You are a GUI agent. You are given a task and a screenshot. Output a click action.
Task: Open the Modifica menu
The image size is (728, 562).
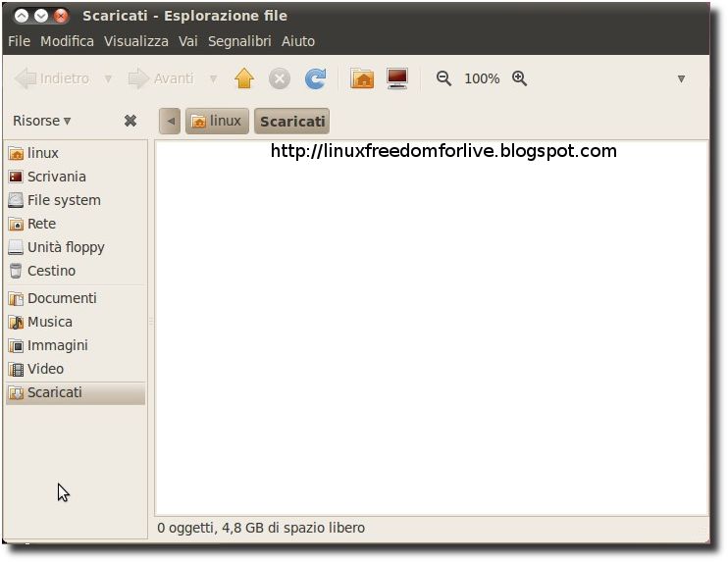tap(68, 41)
